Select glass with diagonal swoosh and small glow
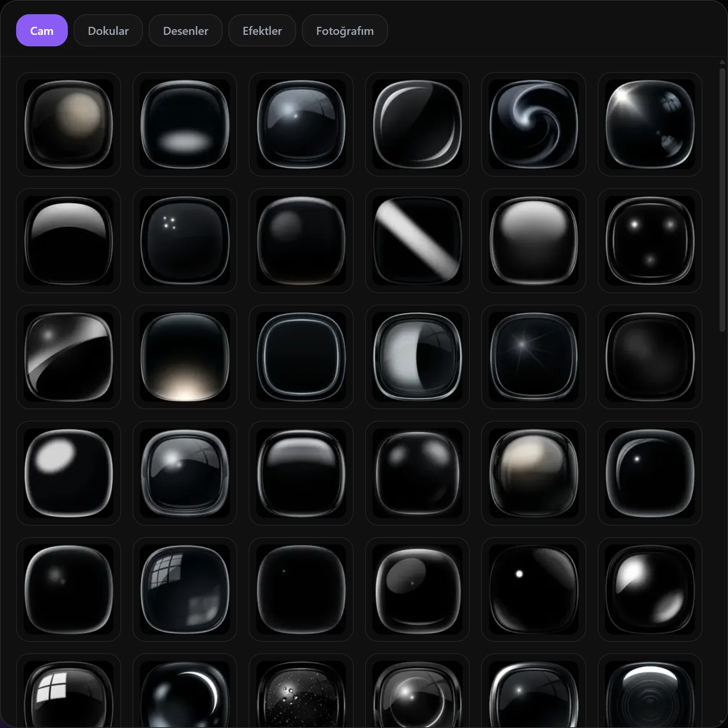Viewport: 728px width, 728px height. [x=69, y=357]
